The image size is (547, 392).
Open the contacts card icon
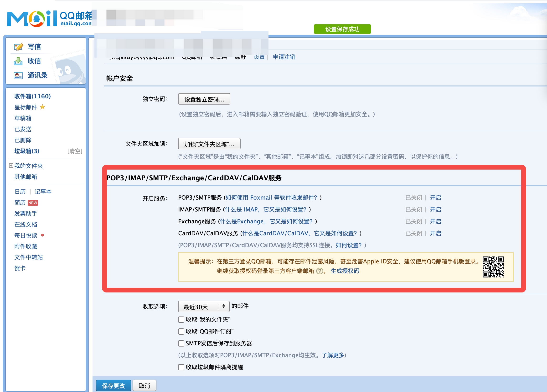[x=18, y=76]
